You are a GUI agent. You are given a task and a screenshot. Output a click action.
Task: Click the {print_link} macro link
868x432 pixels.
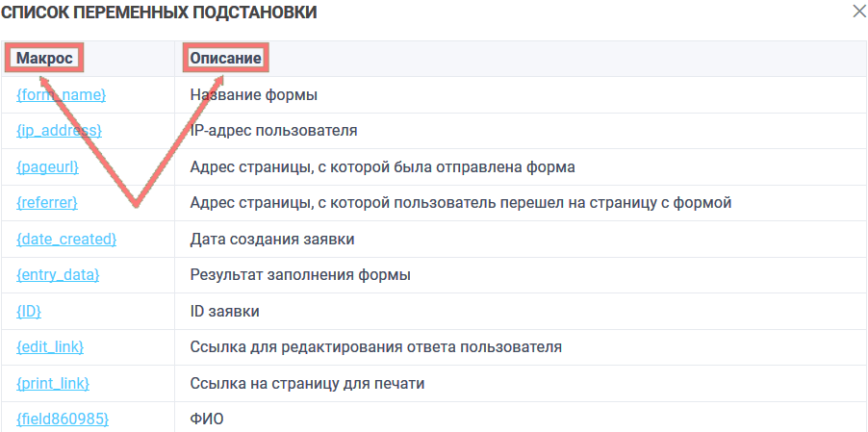click(x=53, y=383)
